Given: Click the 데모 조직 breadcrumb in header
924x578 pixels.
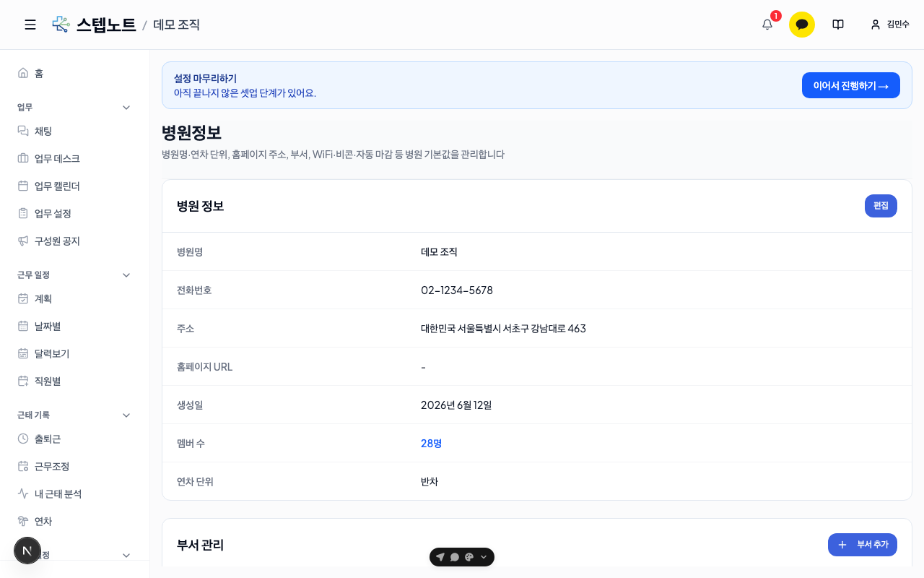Looking at the screenshot, I should [x=176, y=25].
